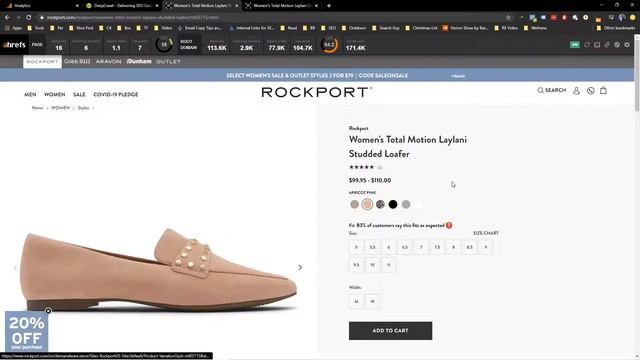
Task: Click the Ahrefs logo in toolbar
Action: [x=14, y=45]
